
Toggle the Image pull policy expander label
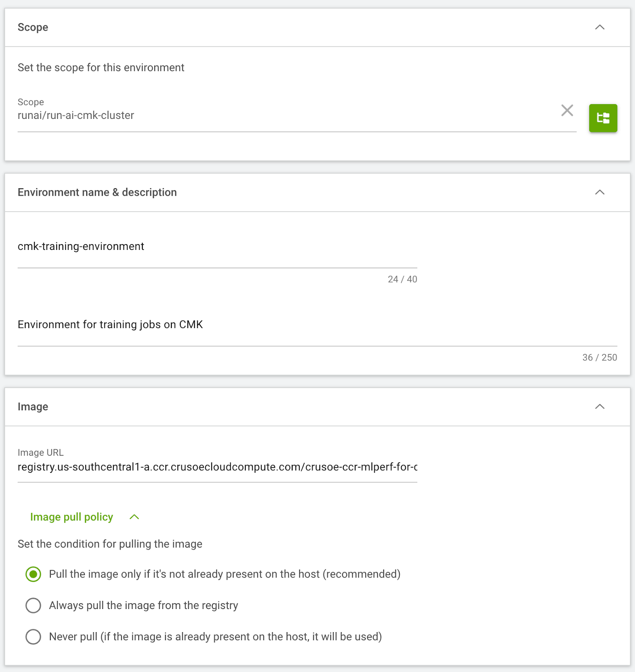71,517
